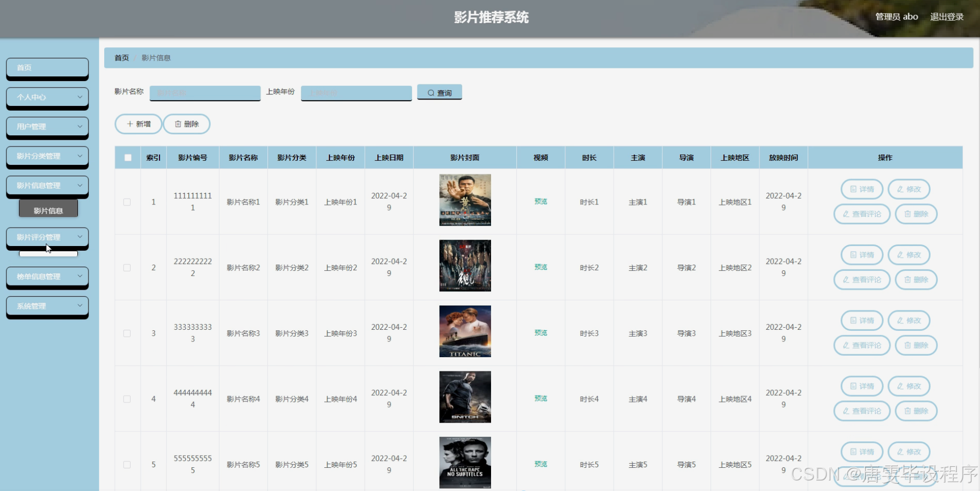Select the 影片信息 submenu item
This screenshot has width=980, height=491.
(48, 210)
